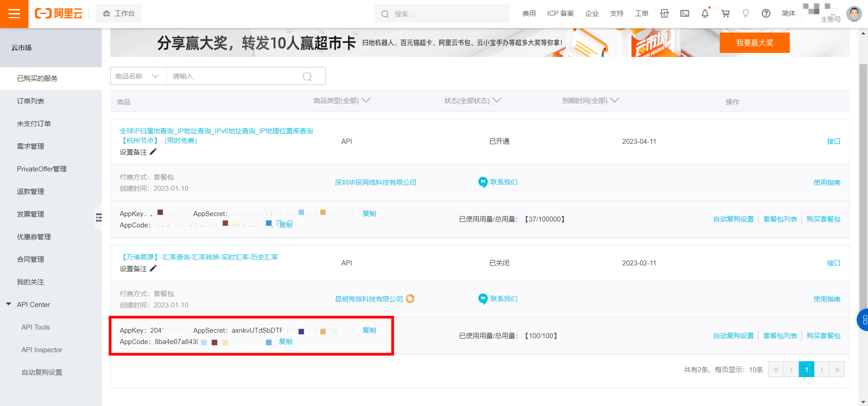Click the badge icon beside 昆明秀派科技有限公司
The height and width of the screenshot is (406, 868).
point(410,299)
